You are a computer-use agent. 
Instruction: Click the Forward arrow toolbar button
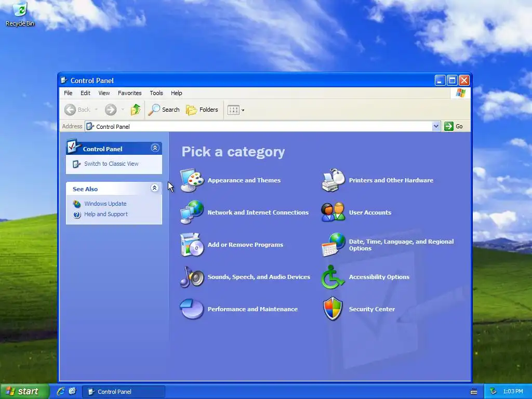pyautogui.click(x=111, y=110)
